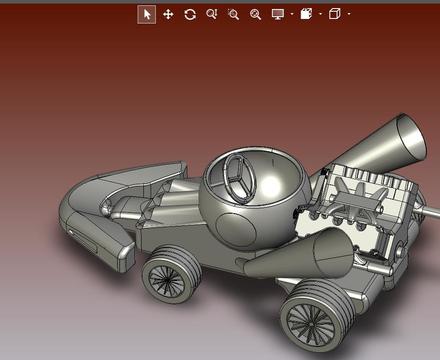Open the dropdown arrow beside the cube icon
Screen dimensions: 440x360
pos(349,14)
